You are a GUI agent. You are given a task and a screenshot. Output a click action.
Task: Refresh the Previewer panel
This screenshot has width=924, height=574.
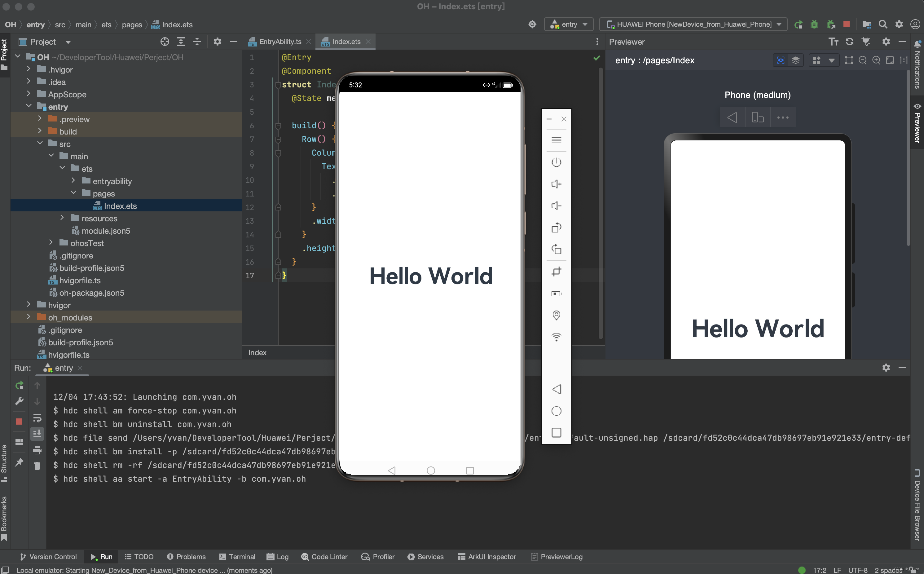pyautogui.click(x=849, y=42)
